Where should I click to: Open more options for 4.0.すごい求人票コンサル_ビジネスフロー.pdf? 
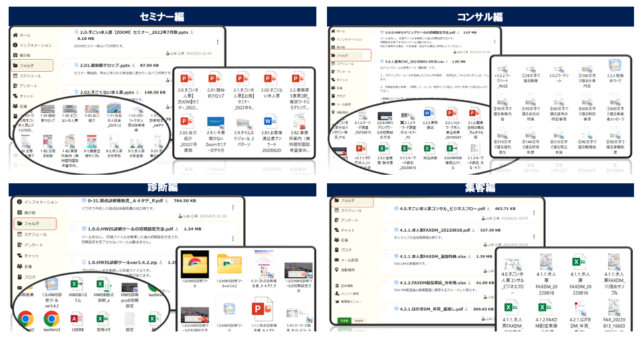(534, 213)
